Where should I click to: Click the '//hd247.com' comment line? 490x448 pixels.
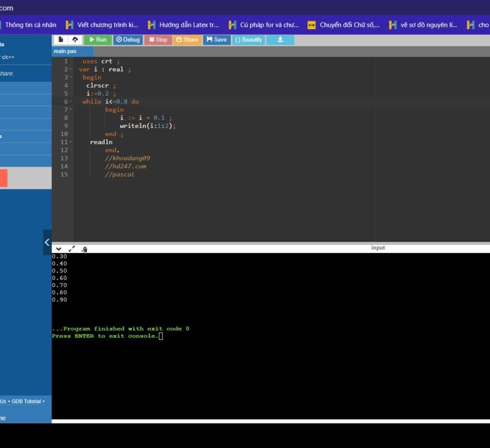coord(126,166)
